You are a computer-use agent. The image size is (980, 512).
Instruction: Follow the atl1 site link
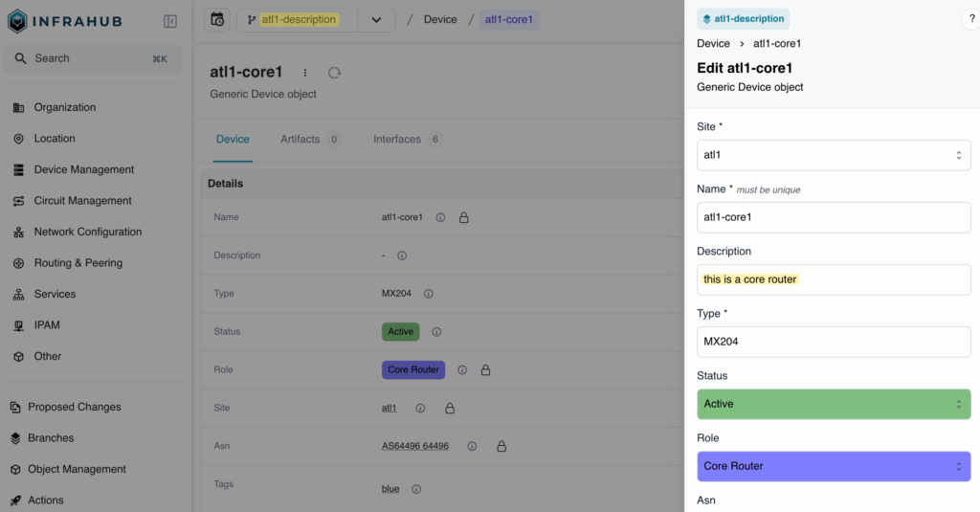[x=389, y=409]
